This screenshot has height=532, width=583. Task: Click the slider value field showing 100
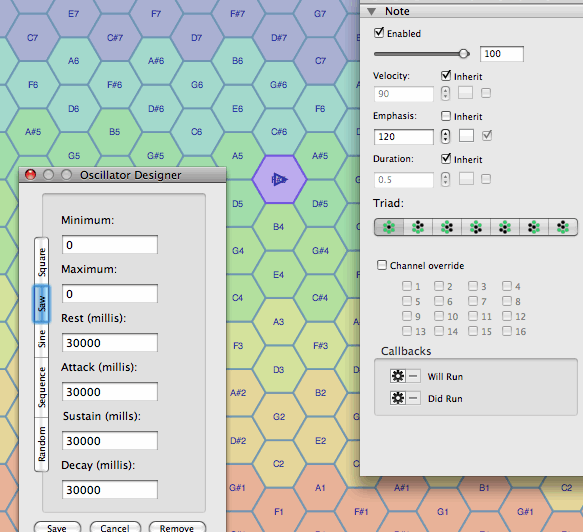coord(502,54)
